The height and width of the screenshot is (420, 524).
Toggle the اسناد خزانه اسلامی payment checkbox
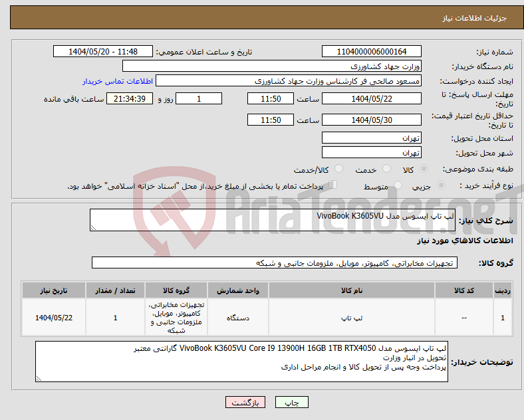click(x=332, y=185)
